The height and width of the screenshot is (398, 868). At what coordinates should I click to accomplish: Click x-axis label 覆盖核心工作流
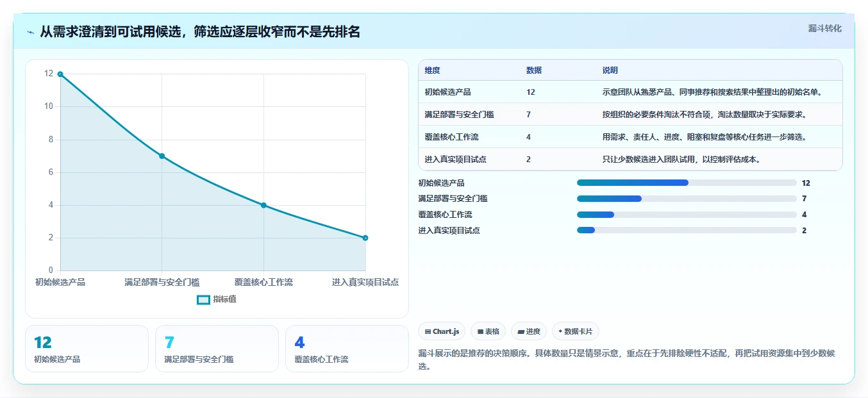263,282
